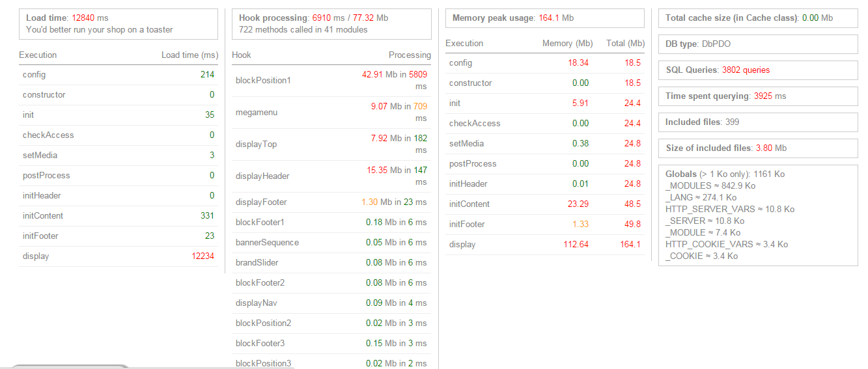Viewport: 868px width, 369px height.
Task: Click the bannerSequence hook name
Action: pos(267,242)
